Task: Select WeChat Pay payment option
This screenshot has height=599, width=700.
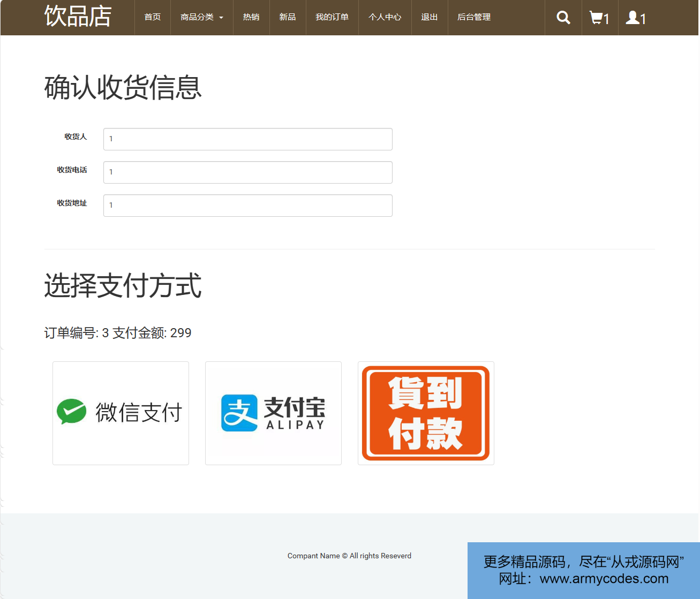Action: point(121,413)
